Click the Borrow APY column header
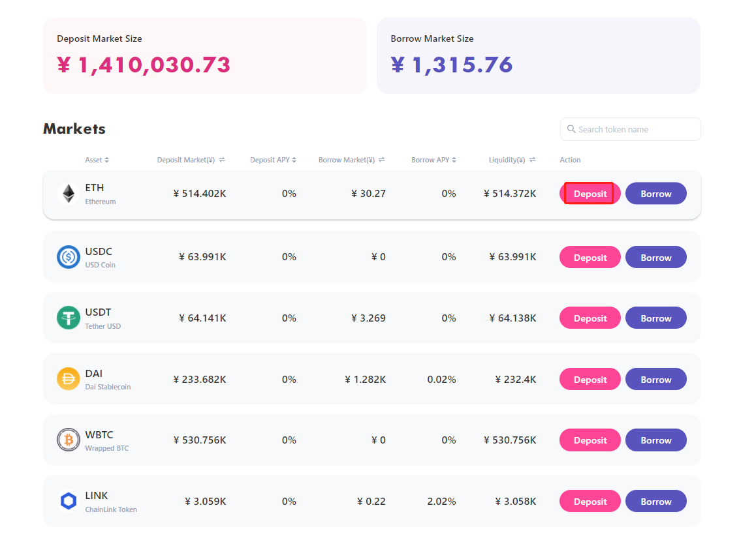The width and height of the screenshot is (756, 544). tap(430, 160)
